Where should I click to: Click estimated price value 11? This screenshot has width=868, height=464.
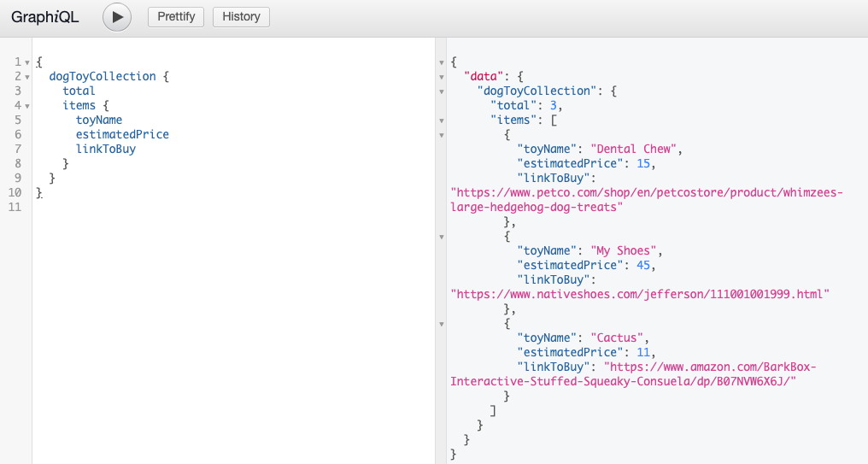(x=643, y=352)
